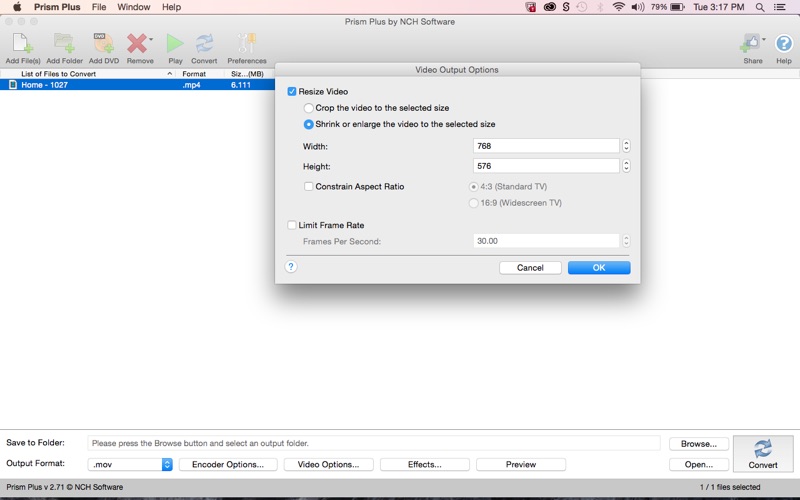Open the Apple menu
The image size is (800, 500).
point(17,7)
